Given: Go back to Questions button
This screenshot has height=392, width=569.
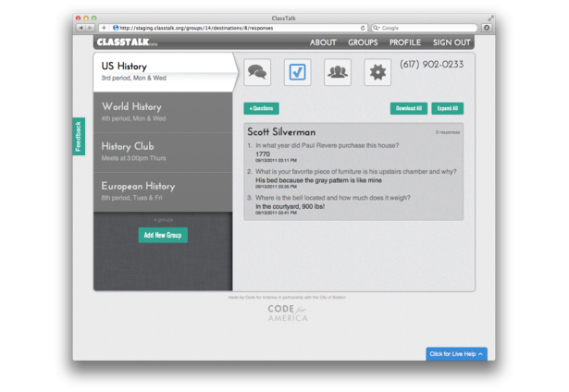Looking at the screenshot, I should 261,108.
